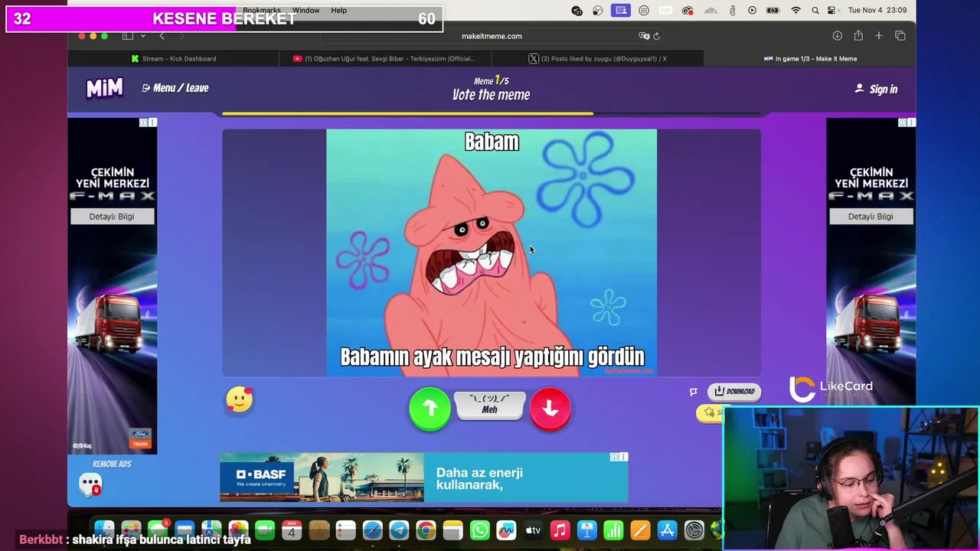Show Safari tab overview
The height and width of the screenshot is (551, 980).
900,36
